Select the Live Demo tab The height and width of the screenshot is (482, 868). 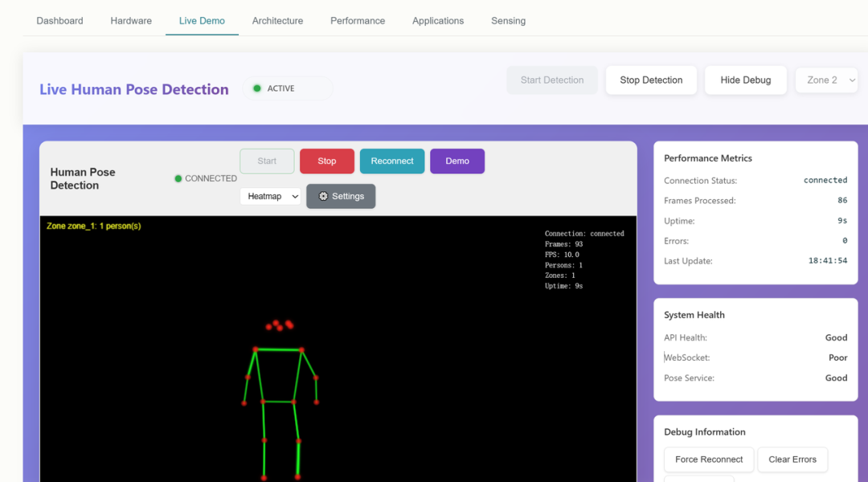pos(202,21)
